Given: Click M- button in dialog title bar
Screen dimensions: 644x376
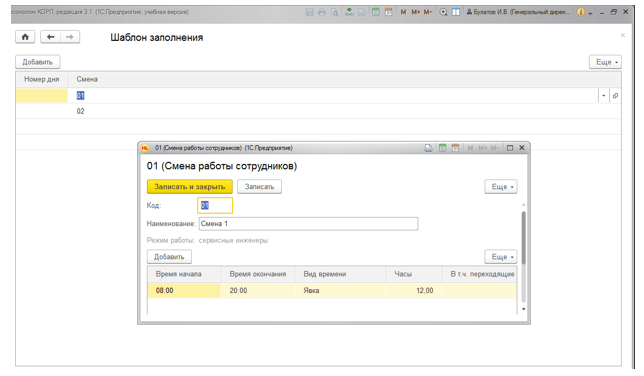Looking at the screenshot, I should [494, 148].
